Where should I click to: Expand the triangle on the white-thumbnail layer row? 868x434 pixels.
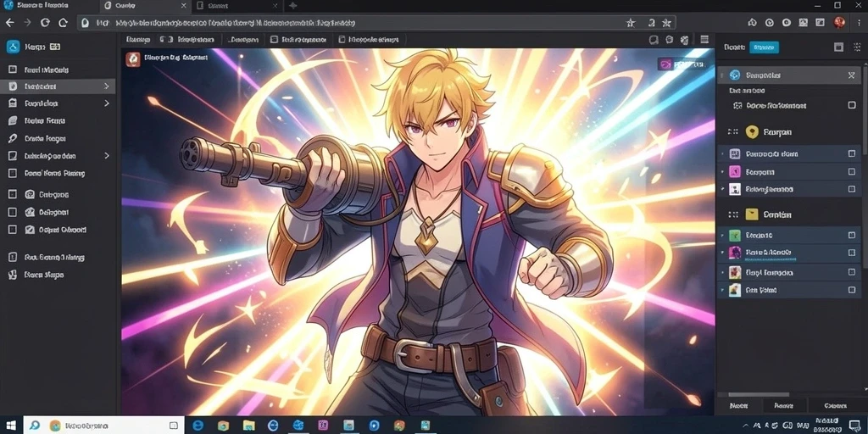[x=722, y=189]
